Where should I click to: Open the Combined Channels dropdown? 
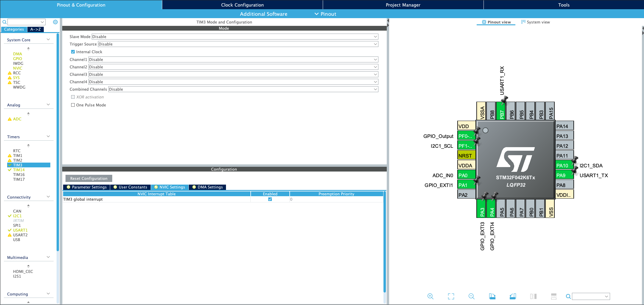pos(243,89)
